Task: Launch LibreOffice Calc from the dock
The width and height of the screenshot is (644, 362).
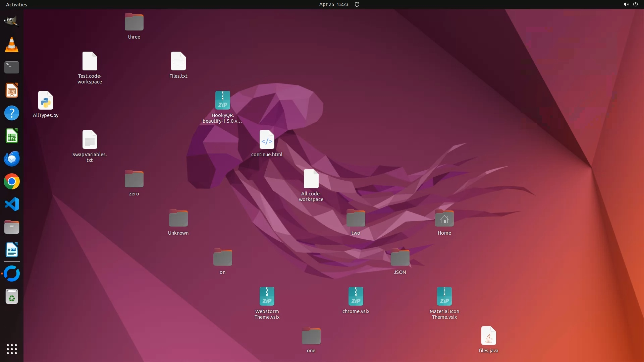Action: click(11, 136)
